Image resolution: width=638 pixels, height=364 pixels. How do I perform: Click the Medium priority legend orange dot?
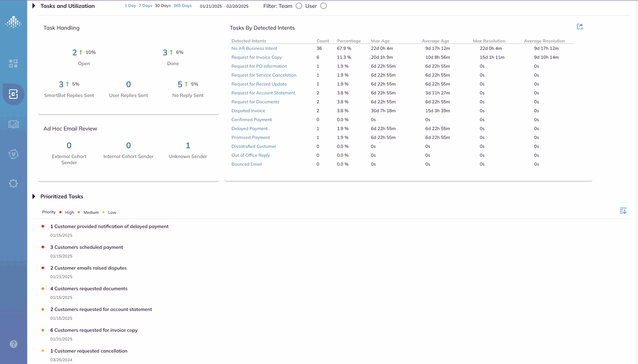[79, 212]
